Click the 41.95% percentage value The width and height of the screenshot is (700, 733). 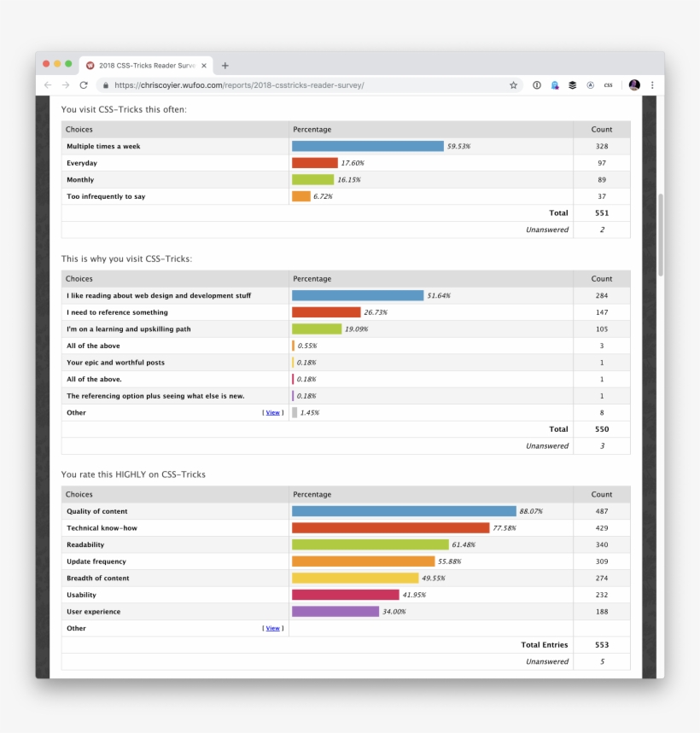pos(414,595)
